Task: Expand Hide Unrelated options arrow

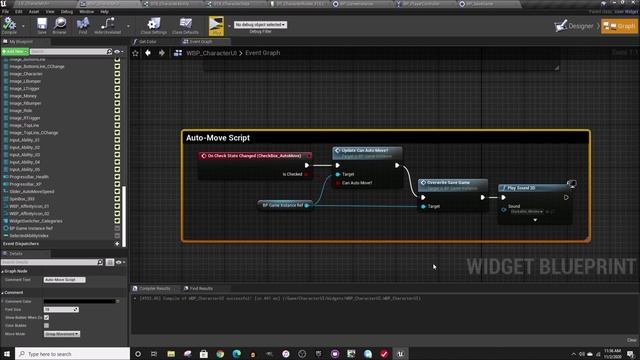Action: pyautogui.click(x=128, y=26)
